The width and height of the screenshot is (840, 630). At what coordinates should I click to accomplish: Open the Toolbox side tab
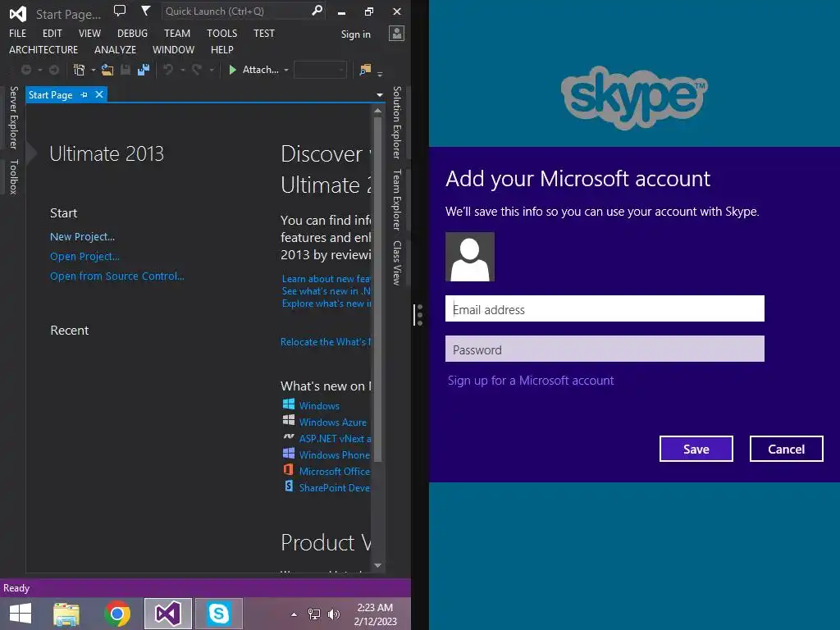(x=14, y=176)
